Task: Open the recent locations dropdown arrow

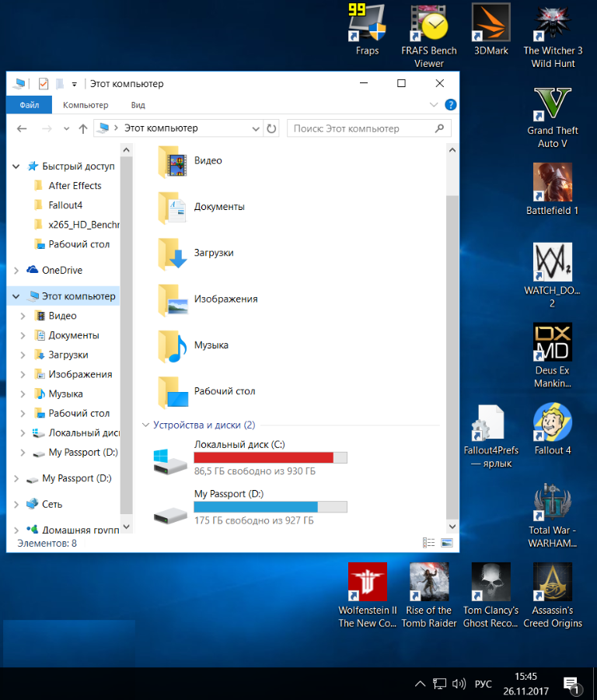Action: [67, 128]
